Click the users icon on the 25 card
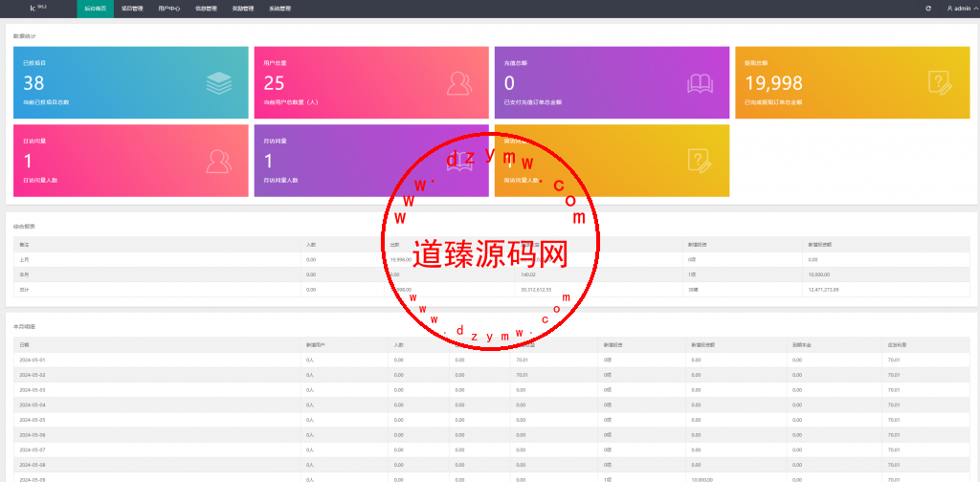Screen dimensions: 980x482 click(x=459, y=83)
